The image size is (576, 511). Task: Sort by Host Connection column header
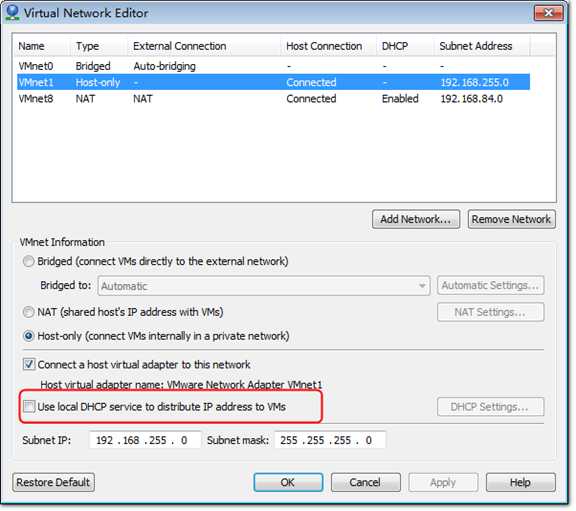(x=329, y=46)
